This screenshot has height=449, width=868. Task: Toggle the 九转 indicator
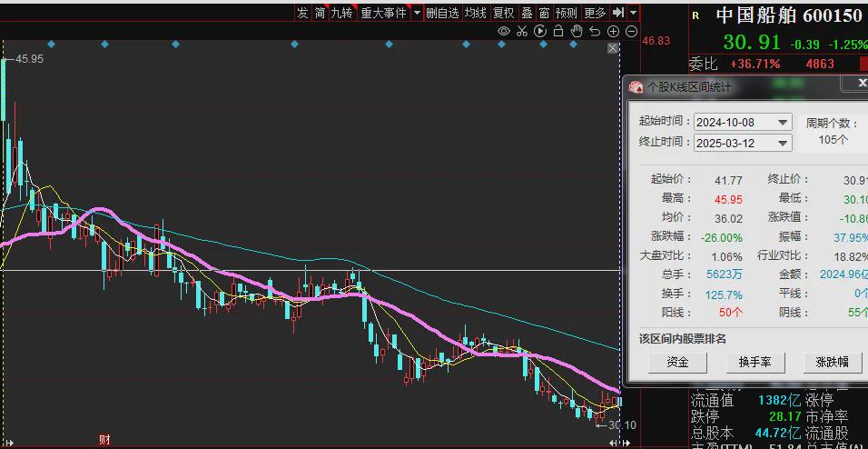(341, 13)
